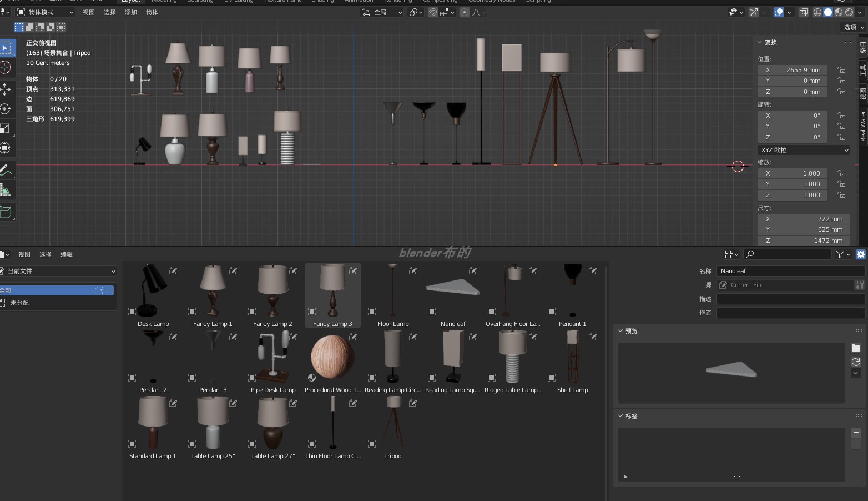Activate the Transform tool

tap(6, 148)
